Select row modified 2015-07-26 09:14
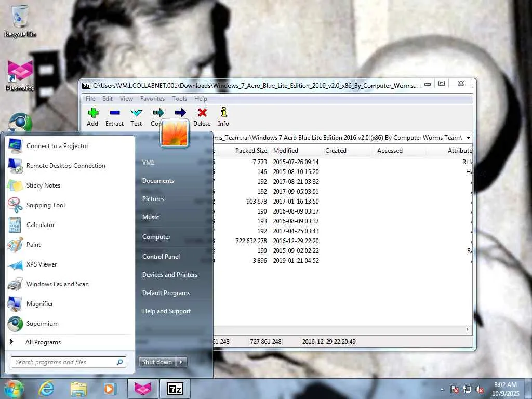532x399 pixels. coord(343,162)
